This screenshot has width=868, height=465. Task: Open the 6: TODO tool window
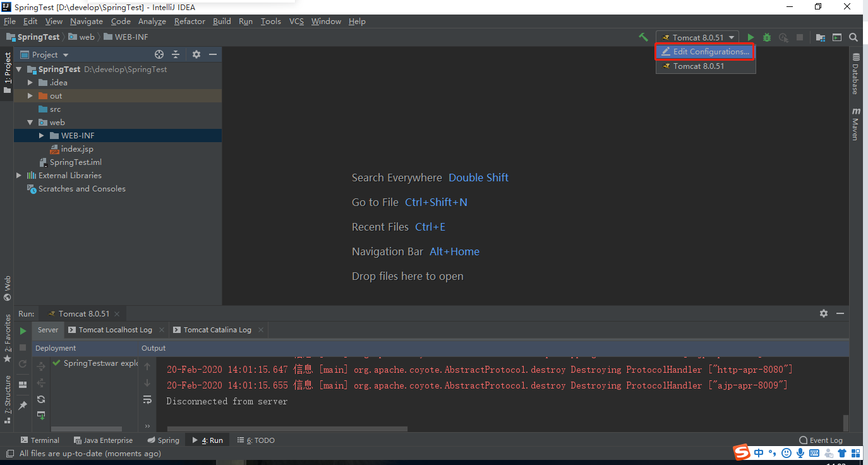point(256,440)
